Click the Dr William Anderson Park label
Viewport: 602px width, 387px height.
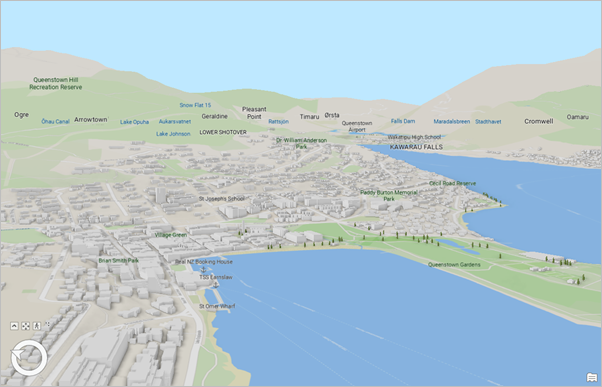coord(301,143)
